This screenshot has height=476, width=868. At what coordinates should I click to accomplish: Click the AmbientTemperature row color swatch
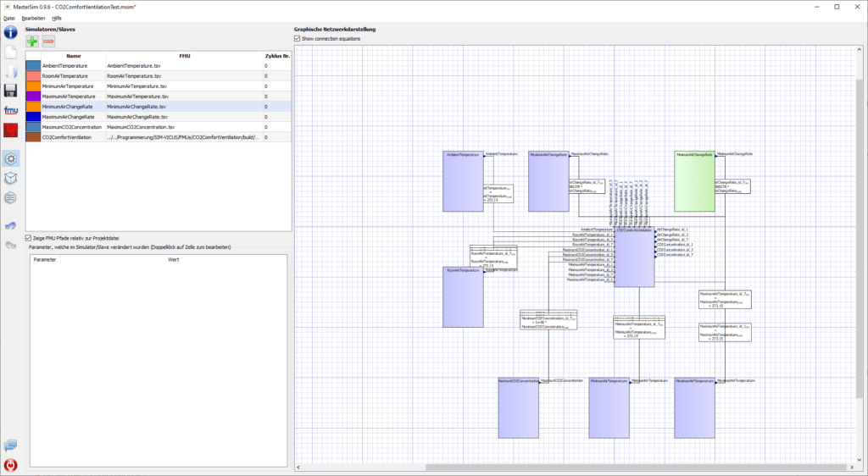(33, 66)
